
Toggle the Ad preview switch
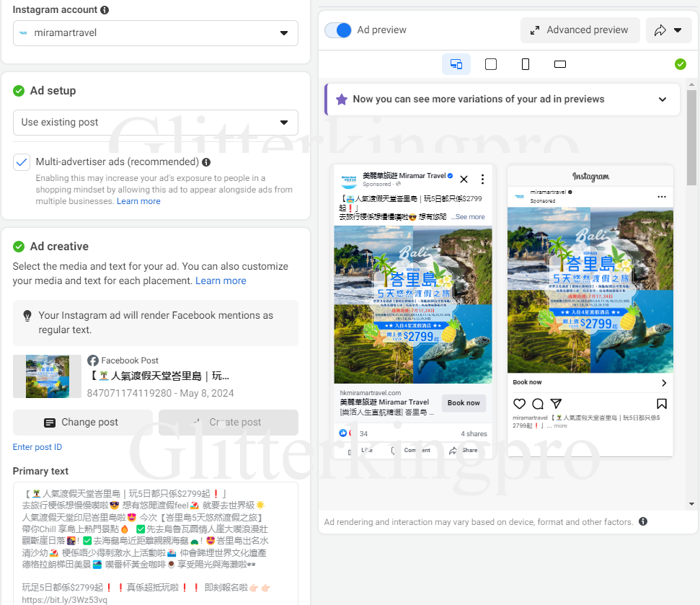click(338, 30)
